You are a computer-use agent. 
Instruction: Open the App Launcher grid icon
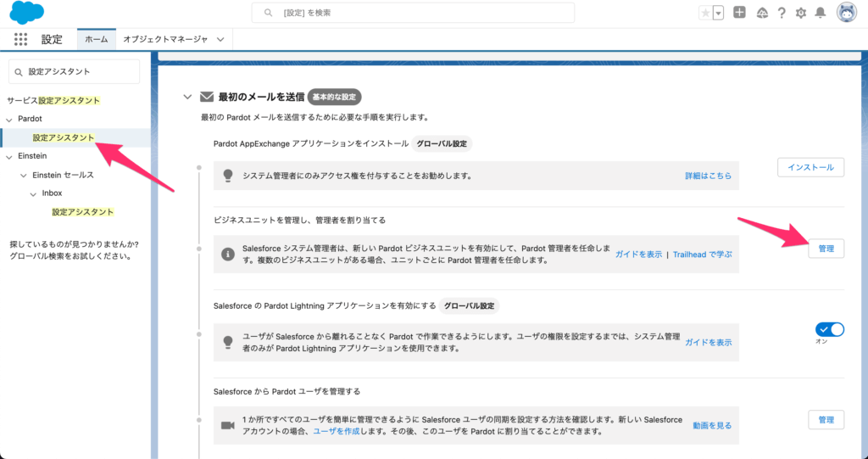[21, 39]
